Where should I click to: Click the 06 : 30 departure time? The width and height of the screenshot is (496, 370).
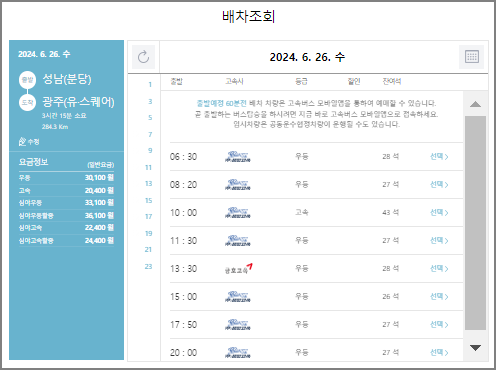pyautogui.click(x=183, y=157)
